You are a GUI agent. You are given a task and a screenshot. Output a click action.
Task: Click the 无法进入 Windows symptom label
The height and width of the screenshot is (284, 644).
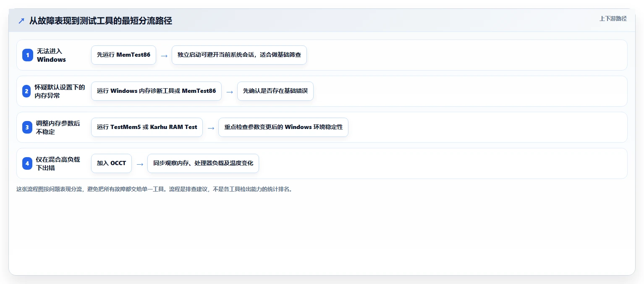(51, 55)
